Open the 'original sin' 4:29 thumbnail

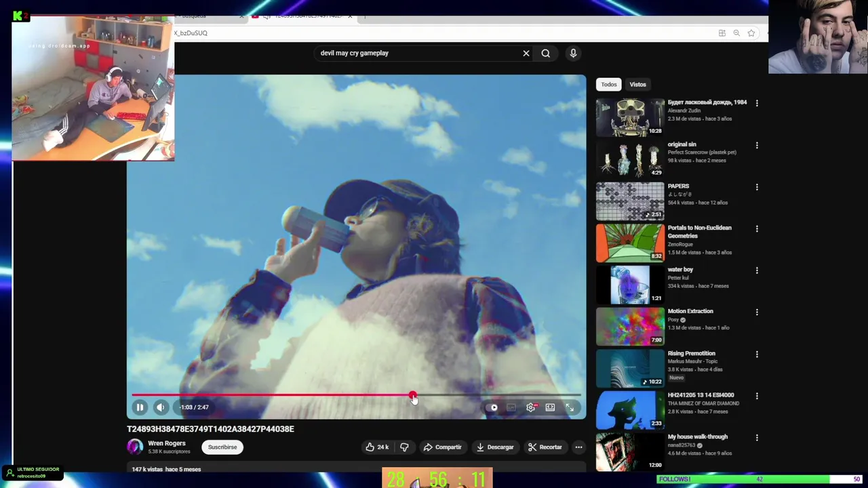tap(630, 159)
